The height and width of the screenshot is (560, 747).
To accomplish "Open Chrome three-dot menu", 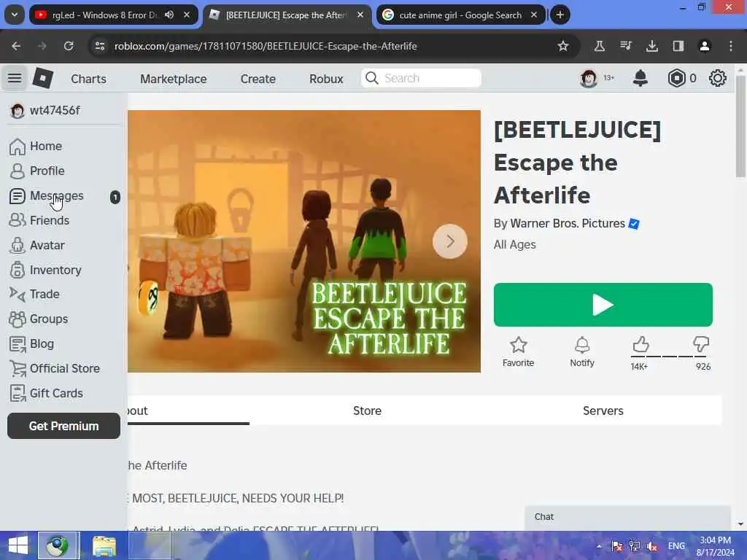I will coord(731,46).
